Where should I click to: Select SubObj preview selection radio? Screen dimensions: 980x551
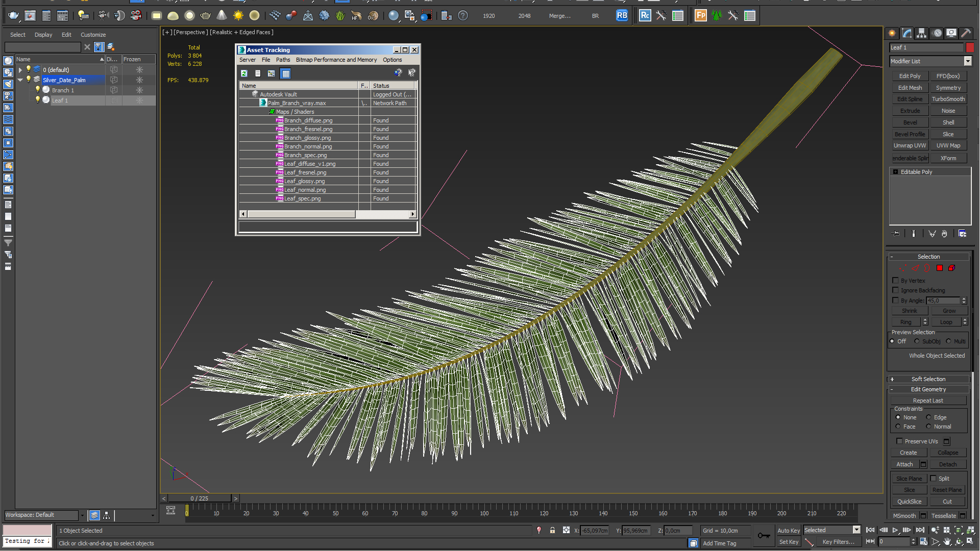[917, 341]
